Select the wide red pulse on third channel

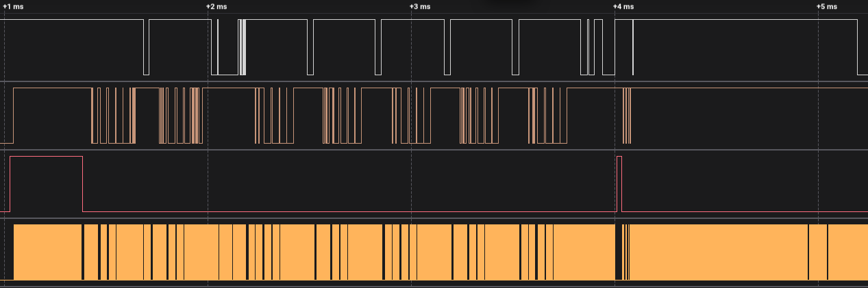[46, 184]
